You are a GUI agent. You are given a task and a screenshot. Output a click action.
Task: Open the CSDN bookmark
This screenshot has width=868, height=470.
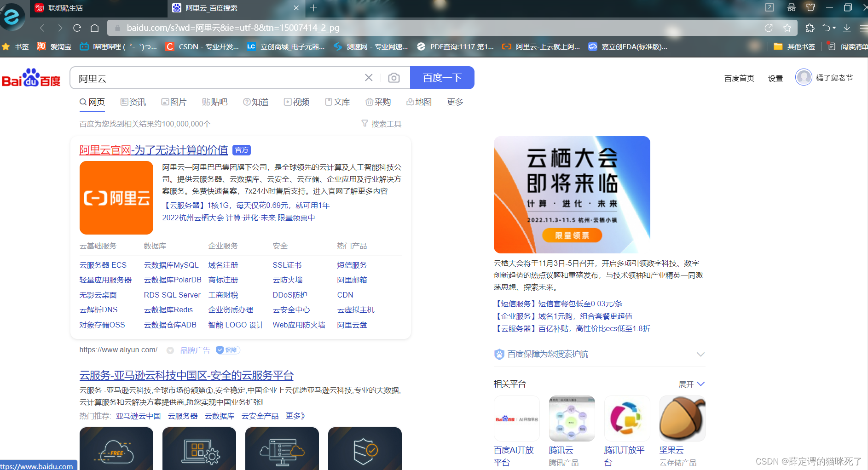click(x=202, y=46)
